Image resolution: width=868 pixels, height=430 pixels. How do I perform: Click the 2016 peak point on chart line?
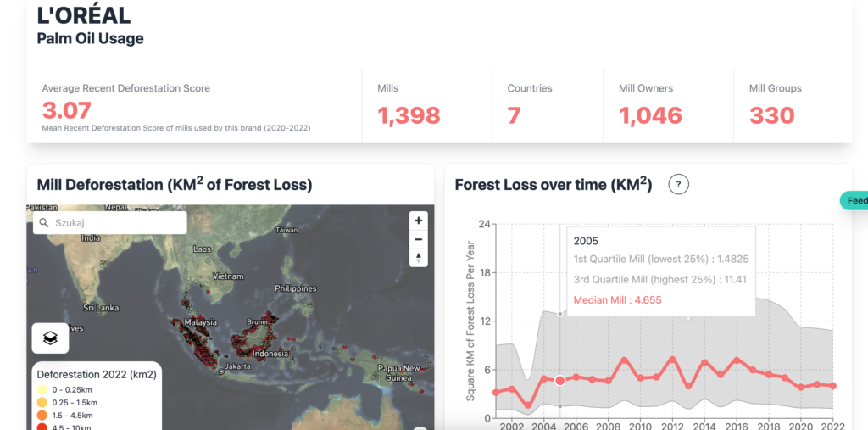737,360
